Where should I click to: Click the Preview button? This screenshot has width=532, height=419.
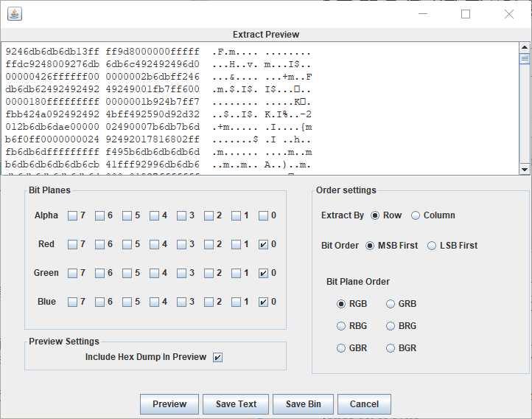click(169, 404)
